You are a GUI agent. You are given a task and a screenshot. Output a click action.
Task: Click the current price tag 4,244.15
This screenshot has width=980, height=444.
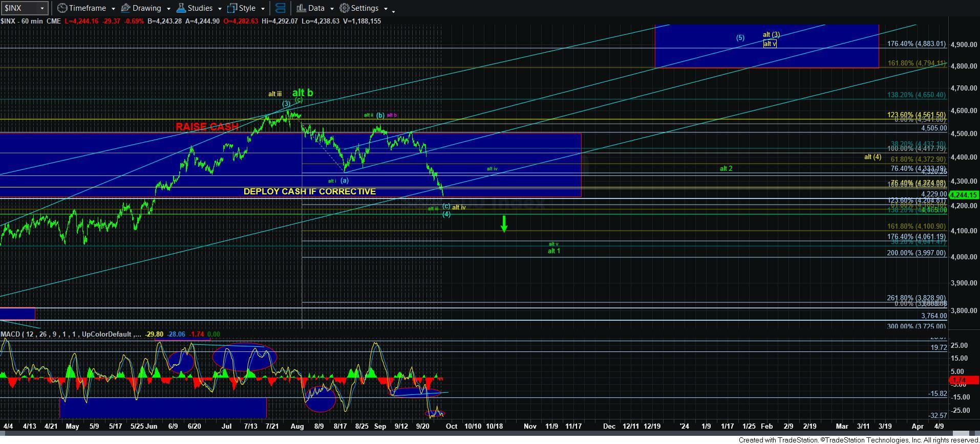click(x=964, y=195)
